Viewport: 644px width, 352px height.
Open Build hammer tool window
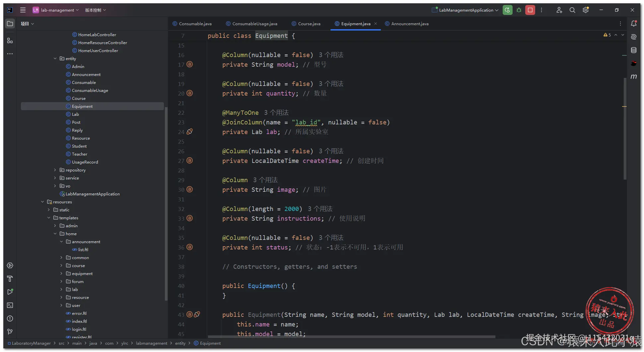[10, 279]
